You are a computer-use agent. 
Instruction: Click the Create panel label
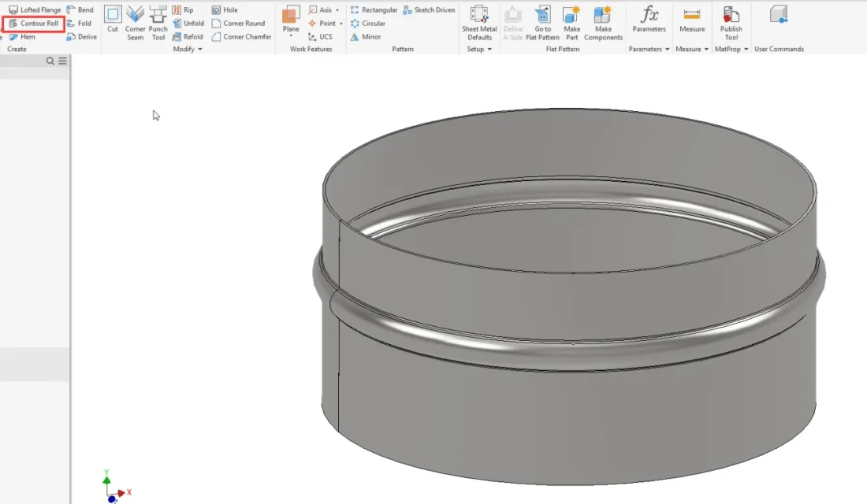coord(17,49)
